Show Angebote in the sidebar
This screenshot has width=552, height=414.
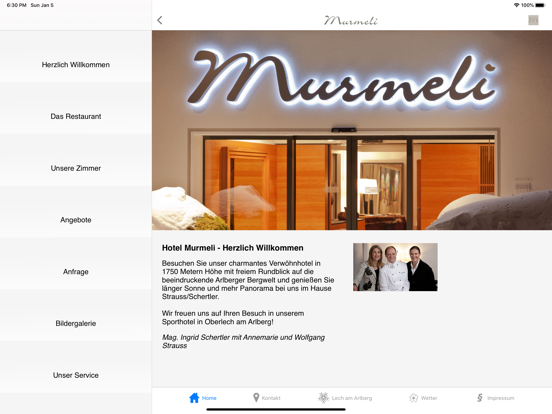[x=76, y=220]
